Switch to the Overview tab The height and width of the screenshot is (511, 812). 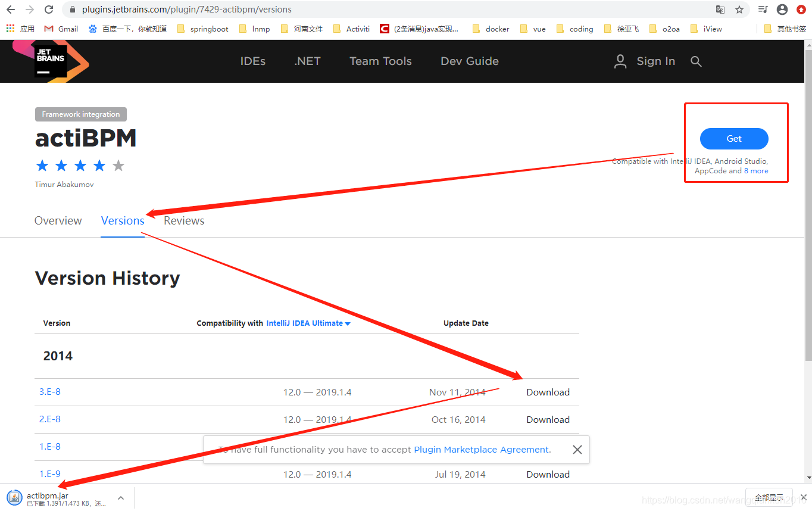(58, 221)
